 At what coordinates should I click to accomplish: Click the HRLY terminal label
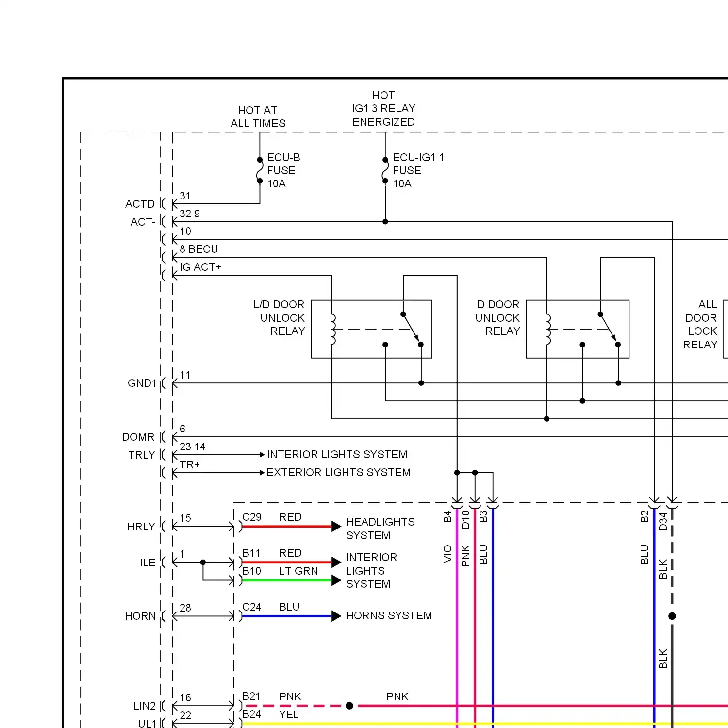point(141,527)
